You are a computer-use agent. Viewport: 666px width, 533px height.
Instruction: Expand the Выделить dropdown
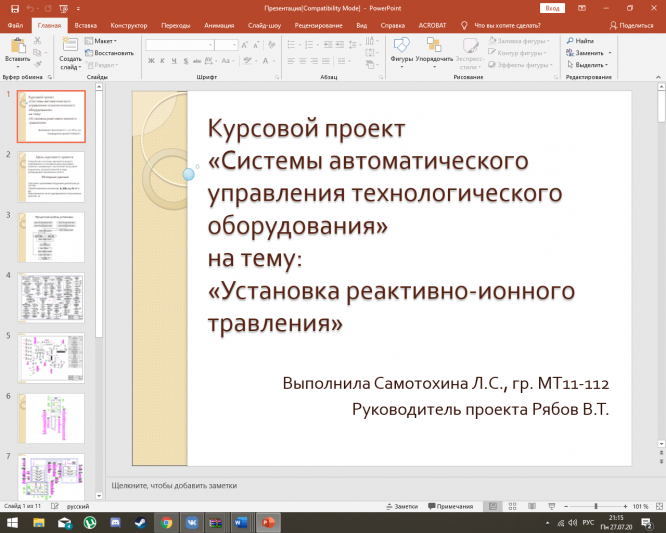pos(590,64)
